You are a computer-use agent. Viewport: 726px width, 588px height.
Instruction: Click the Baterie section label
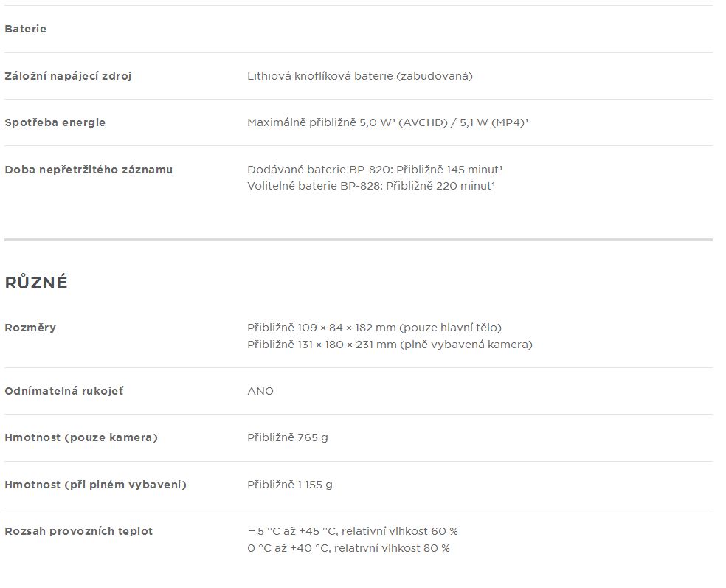pyautogui.click(x=26, y=29)
